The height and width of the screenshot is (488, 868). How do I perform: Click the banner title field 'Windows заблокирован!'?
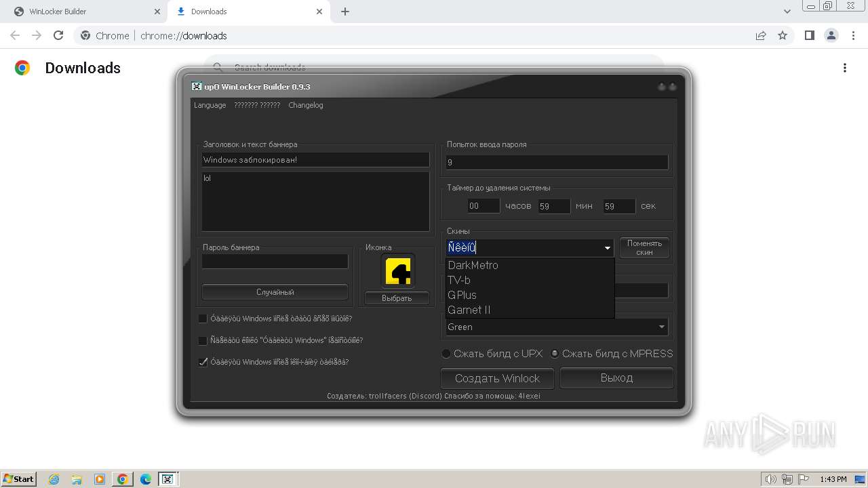coord(315,160)
